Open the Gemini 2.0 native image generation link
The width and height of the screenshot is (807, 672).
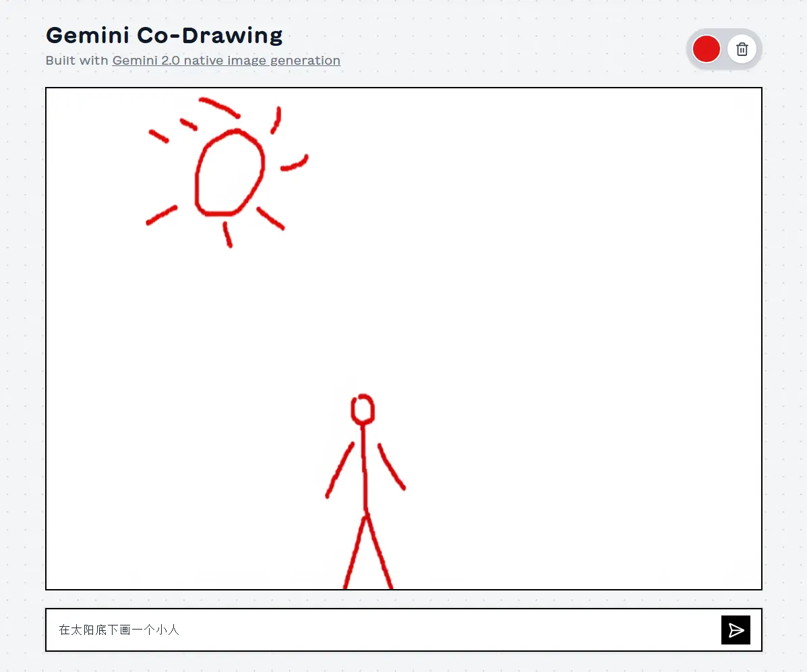pyautogui.click(x=226, y=60)
